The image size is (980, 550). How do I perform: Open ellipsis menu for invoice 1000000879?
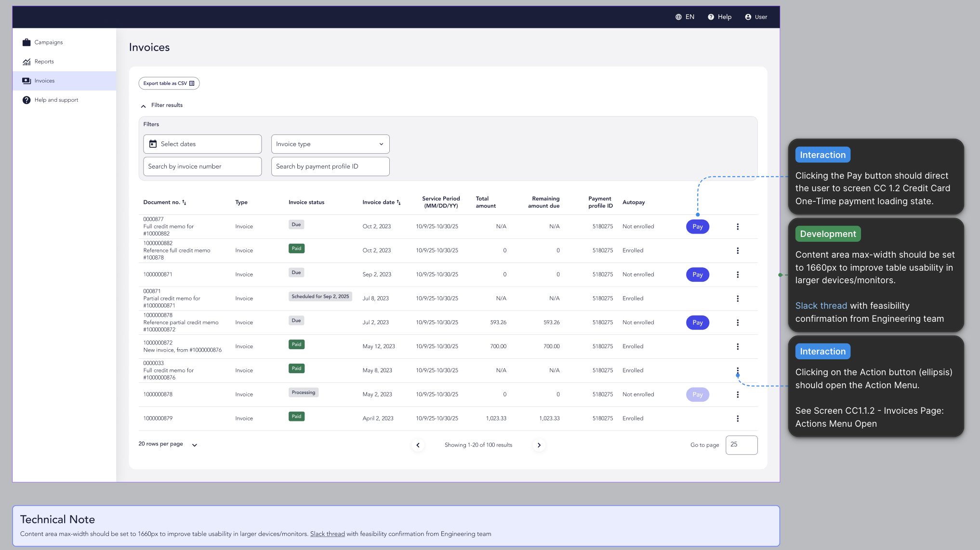point(737,419)
